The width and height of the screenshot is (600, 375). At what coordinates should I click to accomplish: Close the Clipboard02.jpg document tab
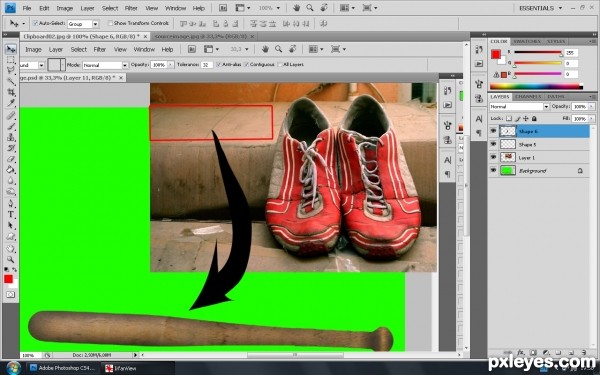click(x=145, y=36)
